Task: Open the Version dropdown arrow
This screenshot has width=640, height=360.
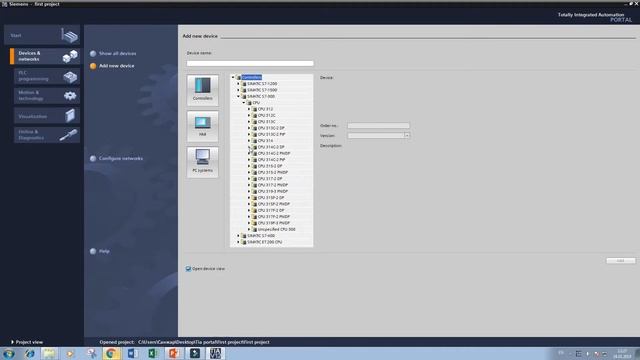Action: point(407,136)
